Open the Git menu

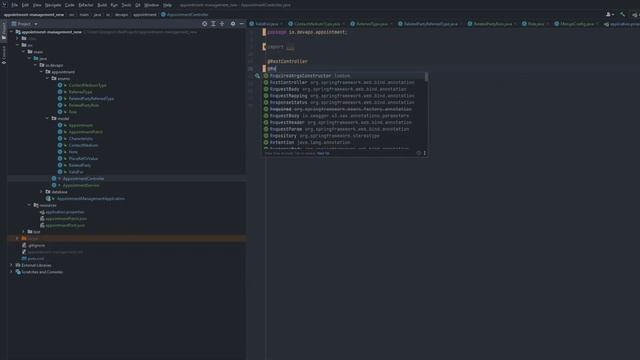pyautogui.click(x=138, y=5)
